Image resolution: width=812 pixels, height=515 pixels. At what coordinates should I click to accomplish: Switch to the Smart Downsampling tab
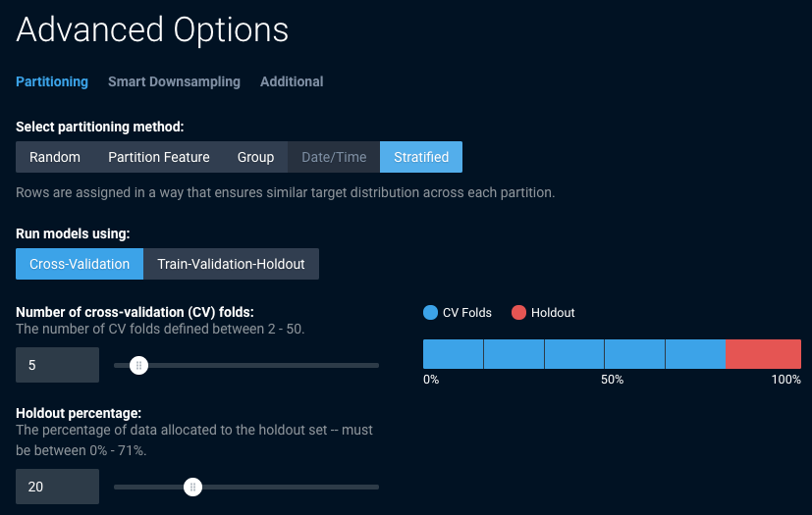click(174, 81)
